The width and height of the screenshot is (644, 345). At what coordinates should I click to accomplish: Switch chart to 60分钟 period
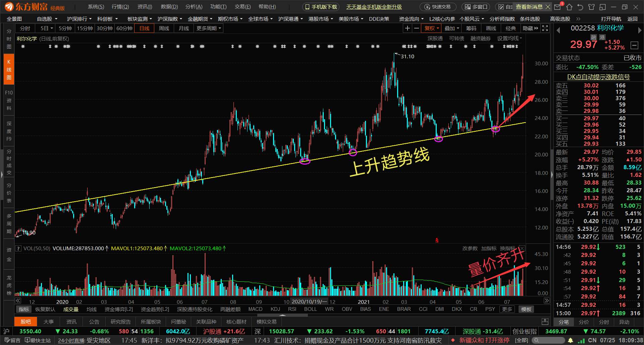(x=124, y=28)
